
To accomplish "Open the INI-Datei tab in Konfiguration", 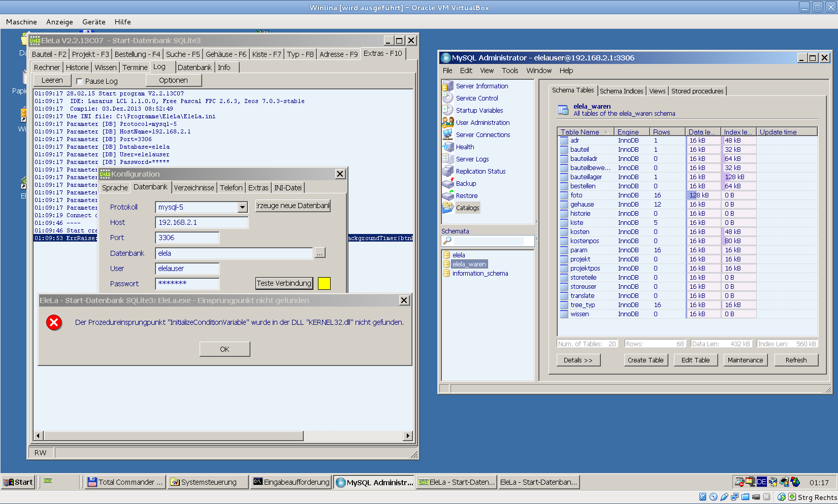I will (x=288, y=188).
